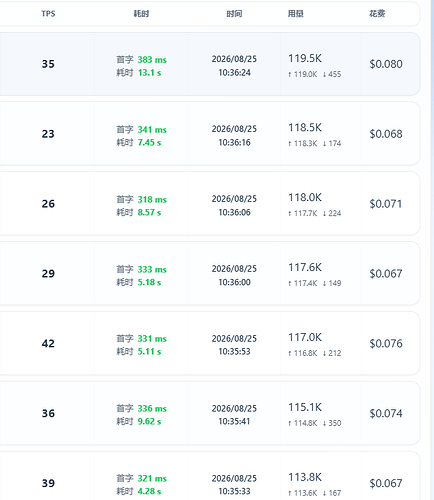Click the 耗时 column header
Image resolution: width=434 pixels, height=500 pixels.
click(141, 14)
